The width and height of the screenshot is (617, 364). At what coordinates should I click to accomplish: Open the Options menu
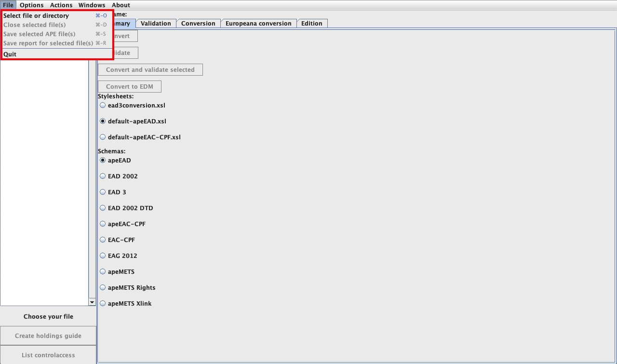[32, 5]
